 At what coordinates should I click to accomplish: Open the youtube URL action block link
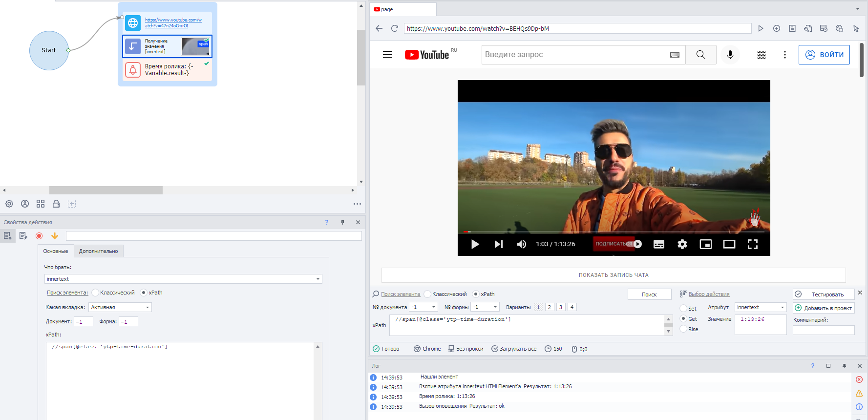(x=173, y=22)
